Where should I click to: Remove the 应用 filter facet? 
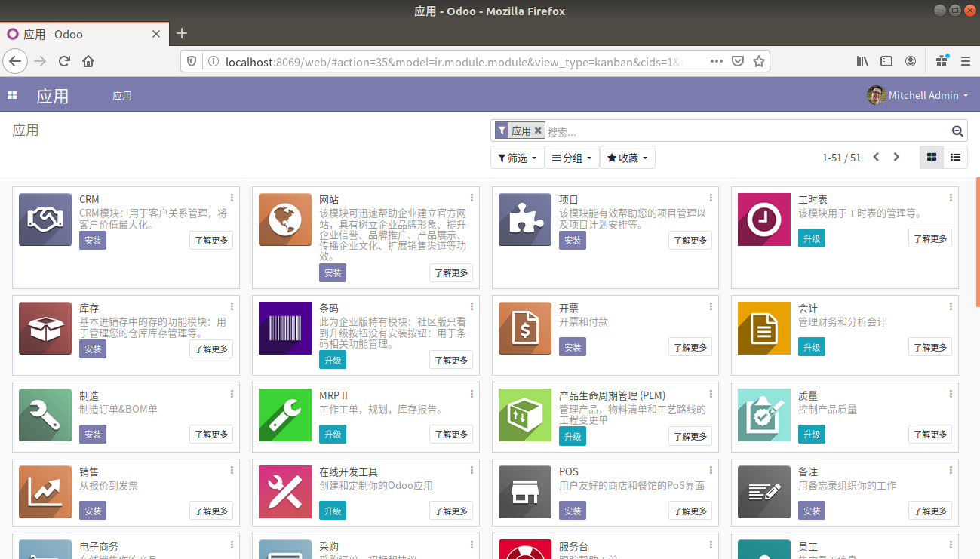pos(538,131)
